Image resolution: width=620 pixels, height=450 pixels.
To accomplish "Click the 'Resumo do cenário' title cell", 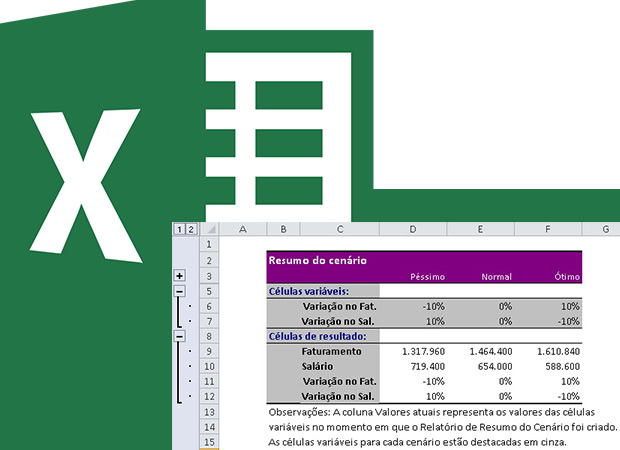I will click(318, 261).
